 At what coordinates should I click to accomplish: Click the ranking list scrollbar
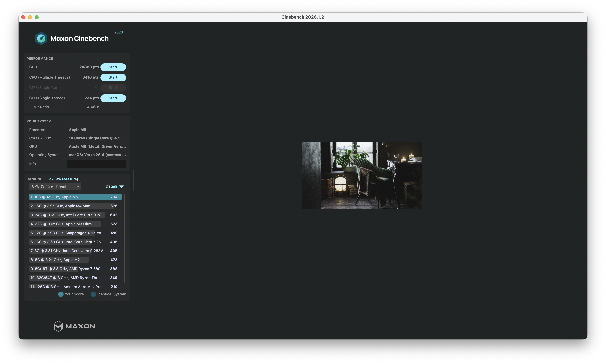click(x=124, y=238)
